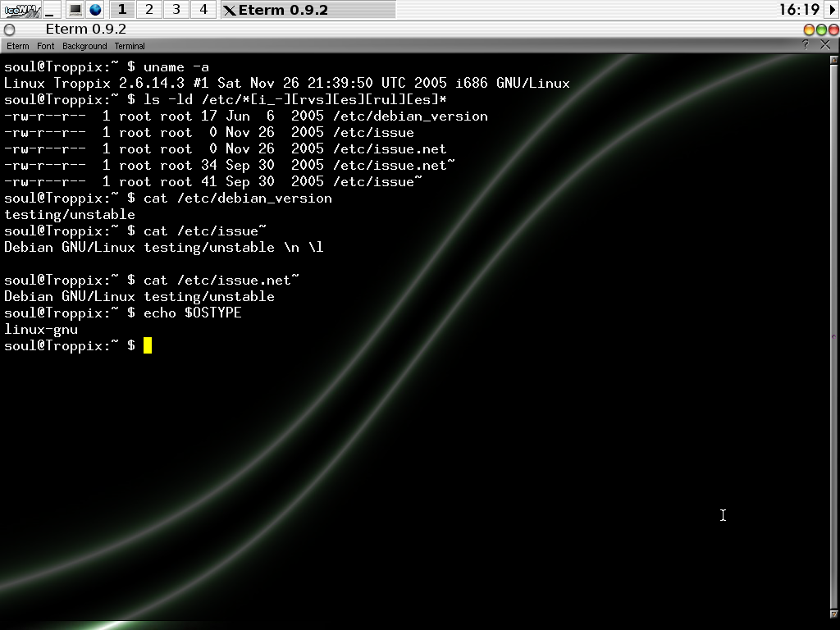Open the Eterm menu

tap(18, 46)
